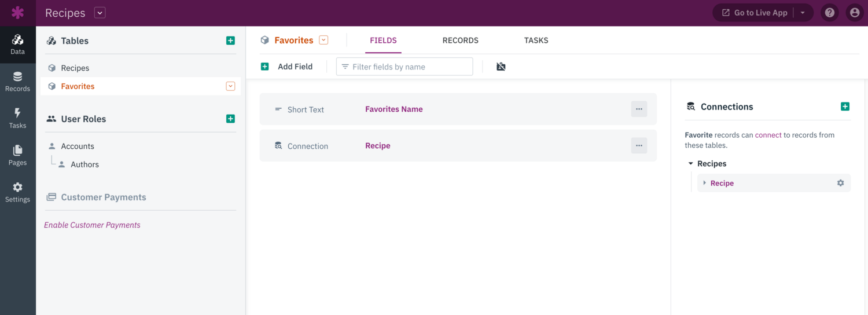Select the Authors user role

[84, 164]
